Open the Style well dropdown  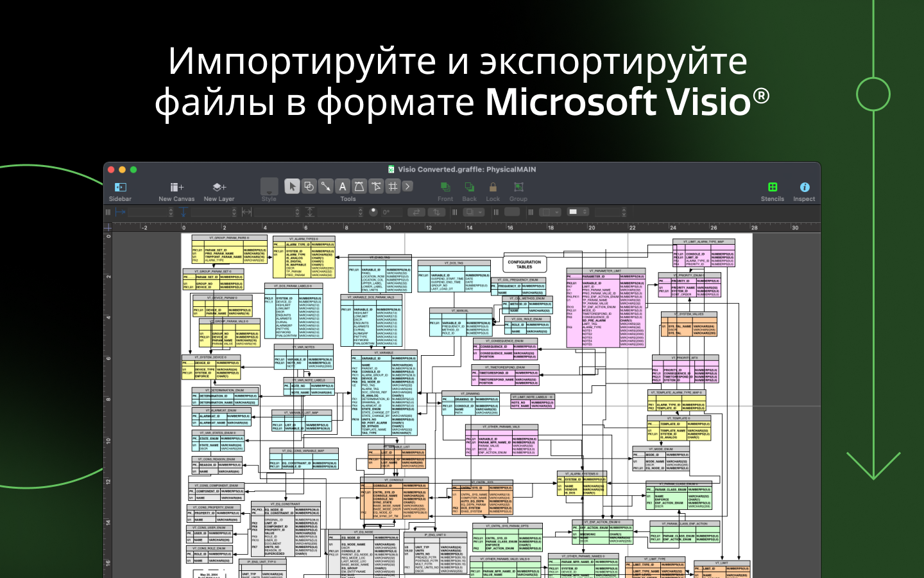click(269, 186)
